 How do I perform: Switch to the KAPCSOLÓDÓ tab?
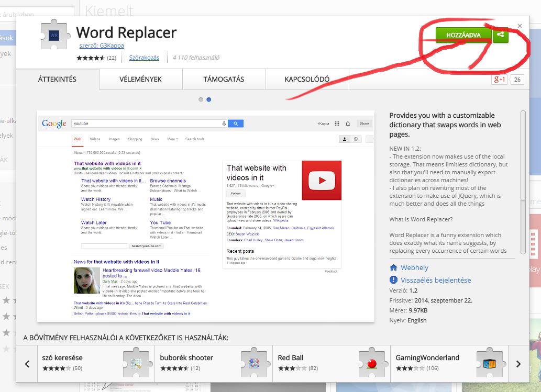(x=307, y=80)
